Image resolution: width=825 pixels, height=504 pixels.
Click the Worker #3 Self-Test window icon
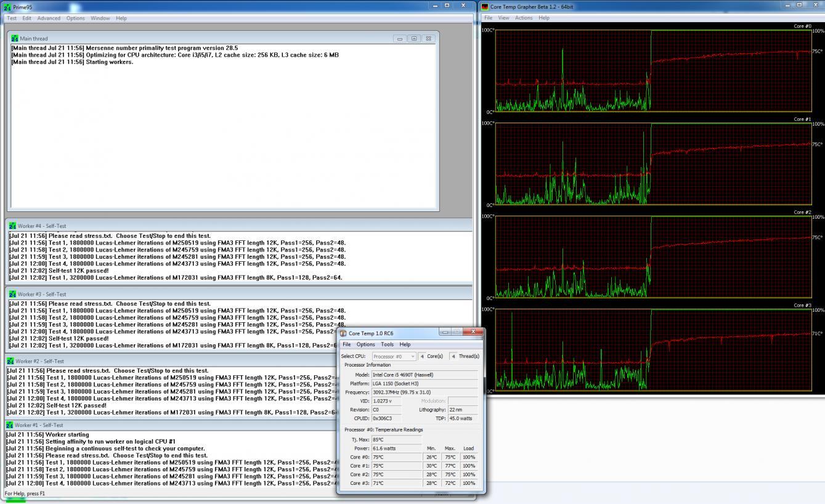pos(12,294)
